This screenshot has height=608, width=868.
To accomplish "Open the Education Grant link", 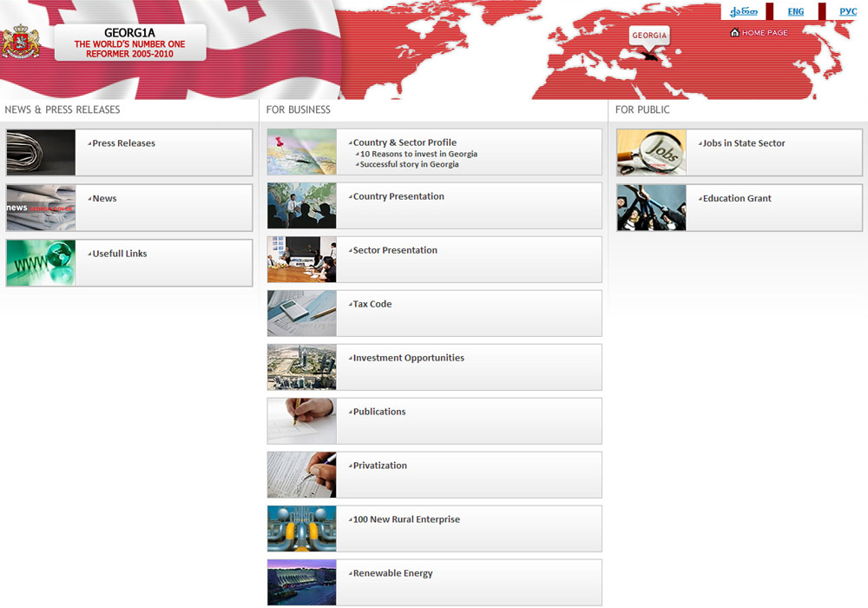I will (737, 198).
